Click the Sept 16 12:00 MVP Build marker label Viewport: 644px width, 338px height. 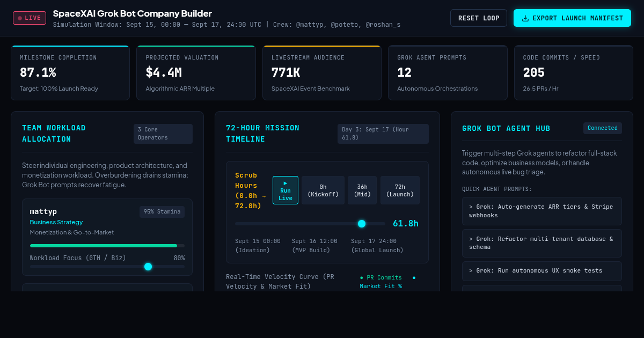314,246
